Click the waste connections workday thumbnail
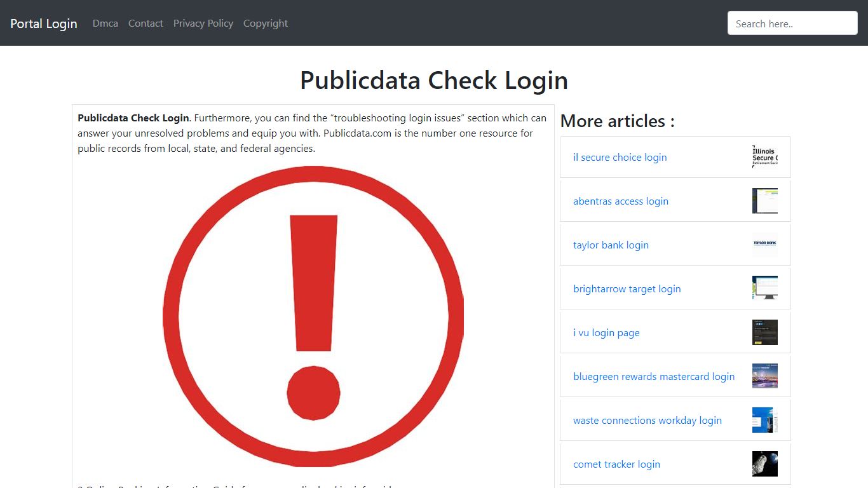This screenshot has width=868, height=488. click(x=765, y=420)
